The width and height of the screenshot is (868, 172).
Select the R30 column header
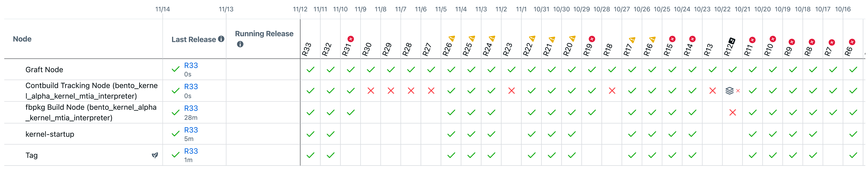[367, 49]
